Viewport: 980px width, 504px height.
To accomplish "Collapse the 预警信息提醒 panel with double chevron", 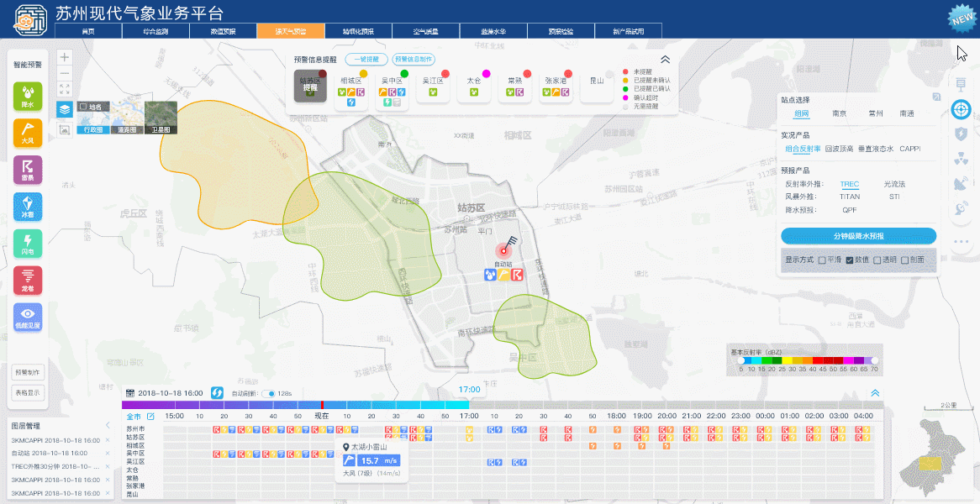I will pyautogui.click(x=665, y=60).
